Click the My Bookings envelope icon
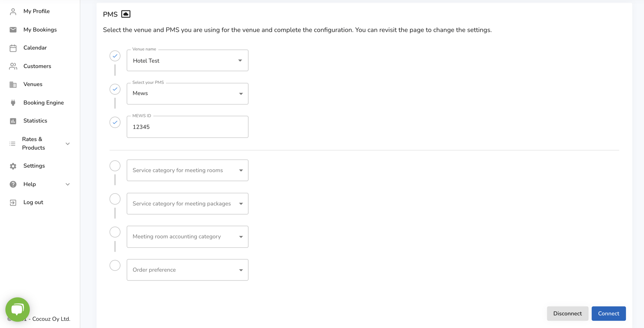This screenshot has width=644, height=328. (x=13, y=30)
